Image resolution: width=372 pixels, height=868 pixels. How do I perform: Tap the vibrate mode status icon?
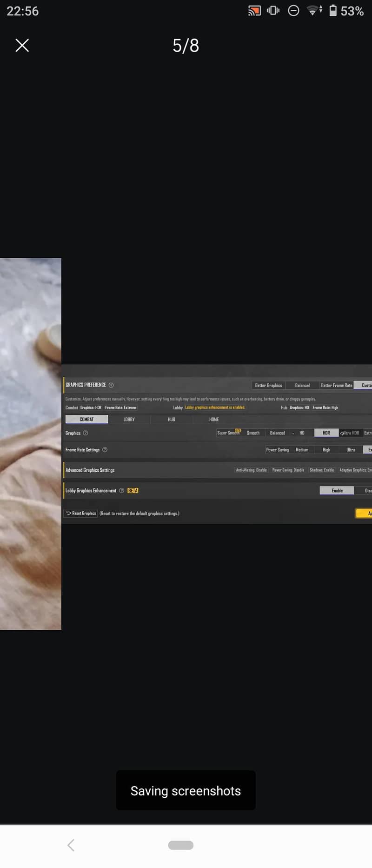273,11
